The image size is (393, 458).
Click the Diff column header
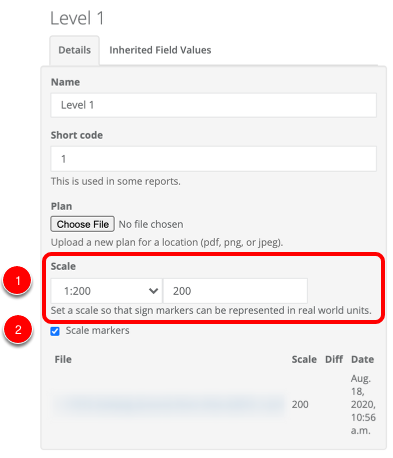tap(334, 359)
